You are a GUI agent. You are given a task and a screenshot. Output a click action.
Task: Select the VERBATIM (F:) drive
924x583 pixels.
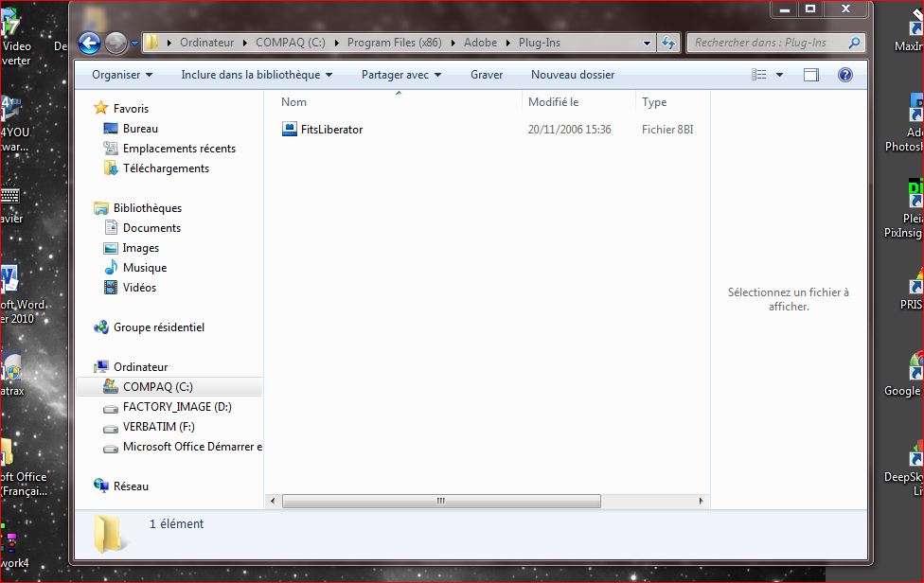[x=158, y=427]
